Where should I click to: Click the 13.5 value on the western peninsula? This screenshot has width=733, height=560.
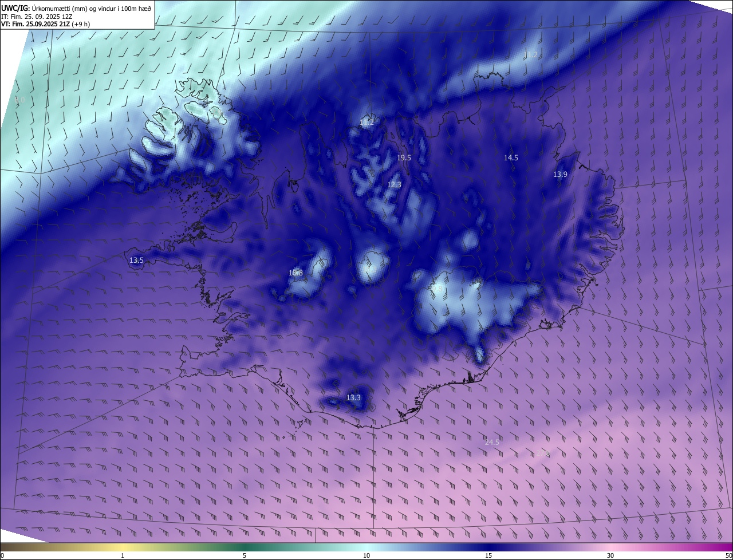pyautogui.click(x=136, y=260)
